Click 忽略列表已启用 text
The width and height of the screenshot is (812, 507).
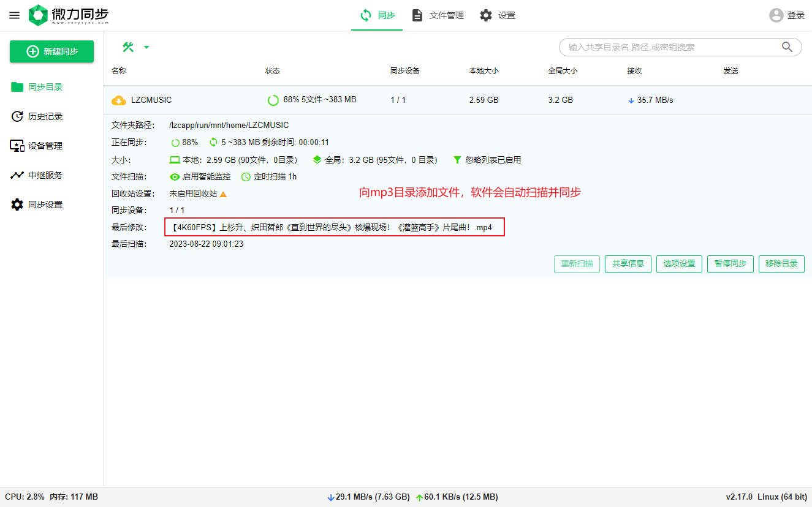pyautogui.click(x=493, y=160)
